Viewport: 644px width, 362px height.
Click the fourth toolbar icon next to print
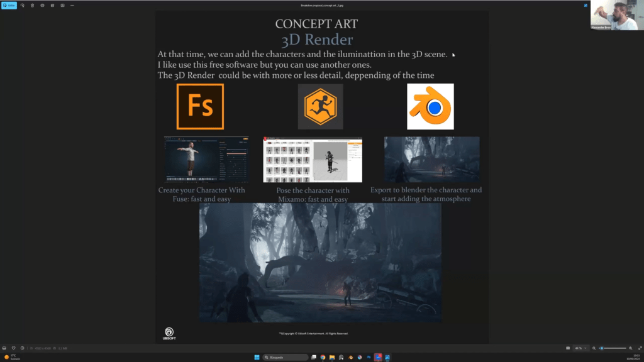pos(52,5)
